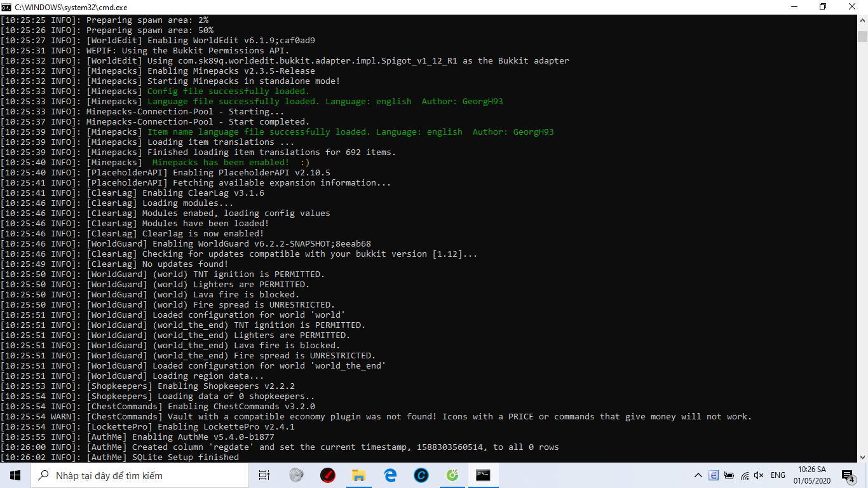Image resolution: width=868 pixels, height=488 pixels.
Task: Click green 'Item name language file successfully loaded' line
Action: pos(351,132)
